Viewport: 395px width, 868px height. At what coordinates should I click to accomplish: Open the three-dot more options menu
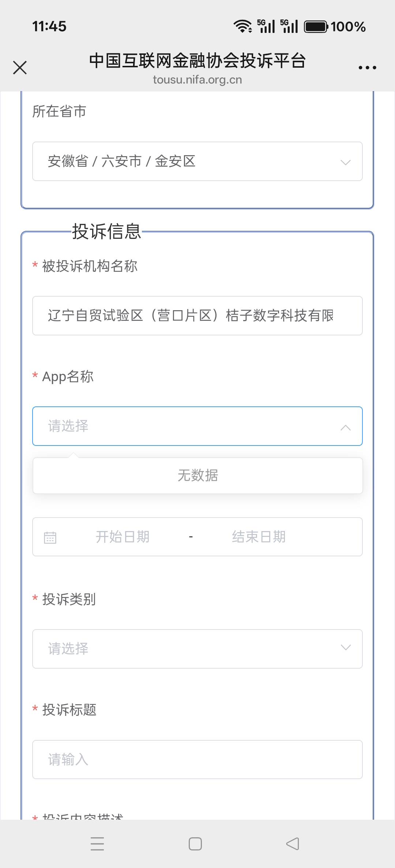(x=367, y=68)
